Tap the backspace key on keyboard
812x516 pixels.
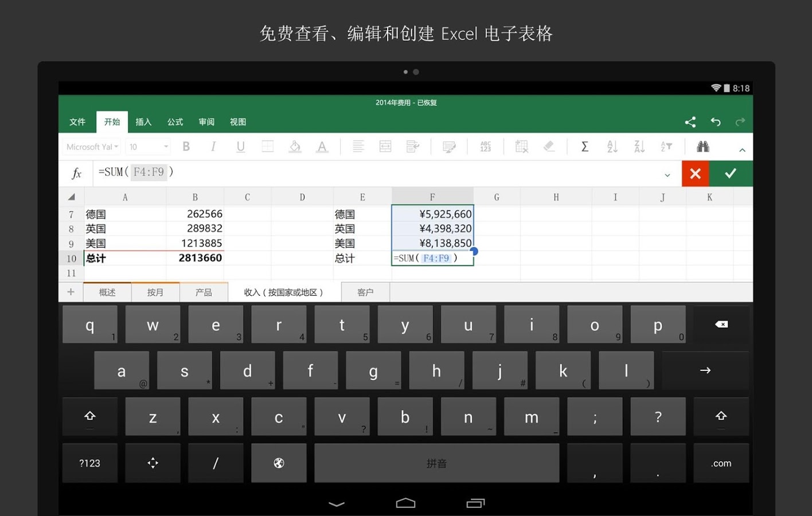click(721, 325)
